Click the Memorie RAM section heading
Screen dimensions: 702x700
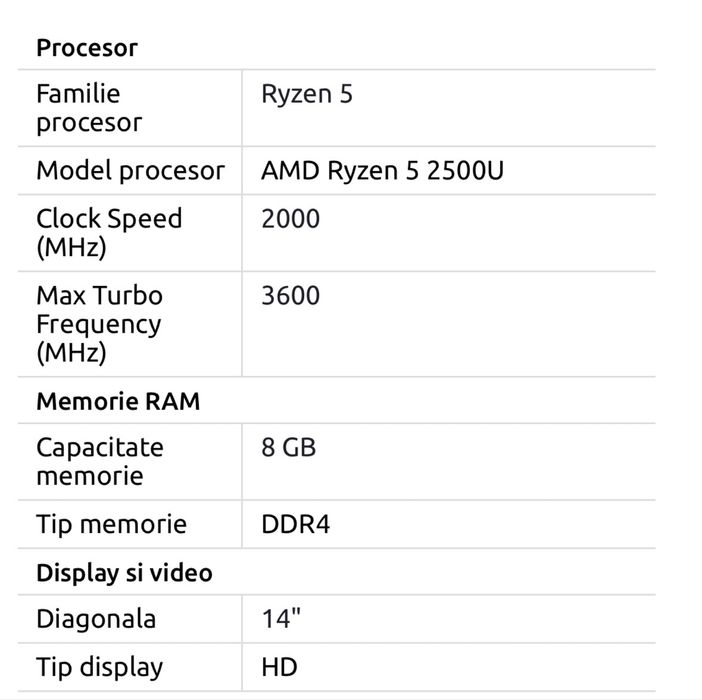(x=118, y=401)
